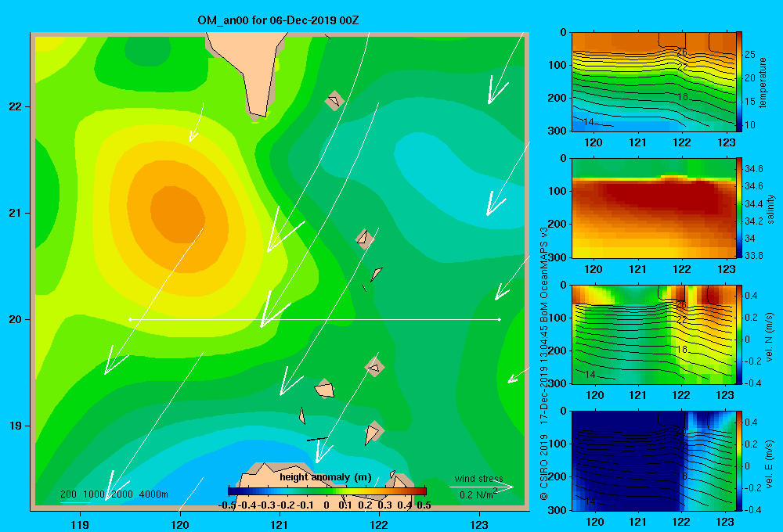Click the orange high-anomaly eddy center

click(x=177, y=214)
